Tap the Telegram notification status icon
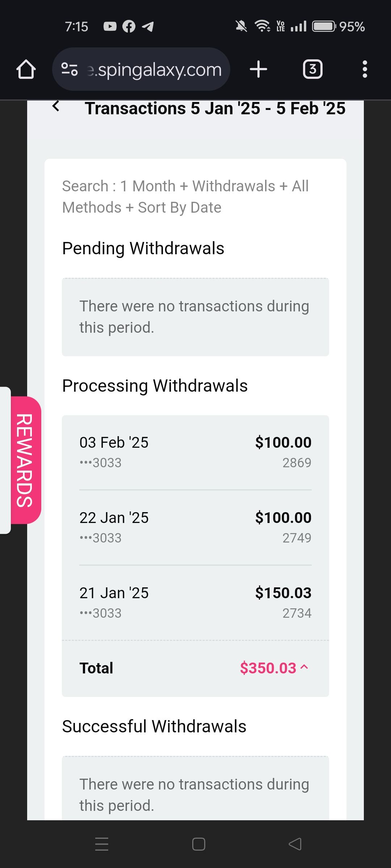The width and height of the screenshot is (391, 868). 148,26
